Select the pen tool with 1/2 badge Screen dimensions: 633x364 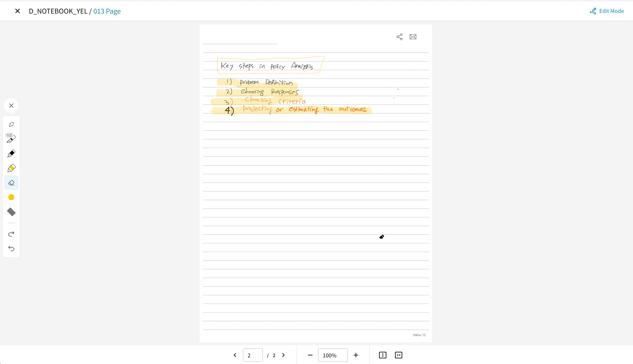(11, 139)
